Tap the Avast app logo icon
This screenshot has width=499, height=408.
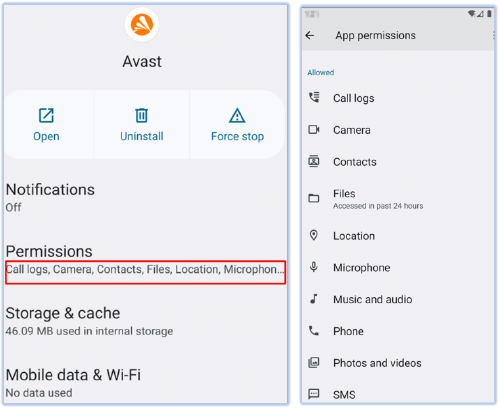(142, 25)
